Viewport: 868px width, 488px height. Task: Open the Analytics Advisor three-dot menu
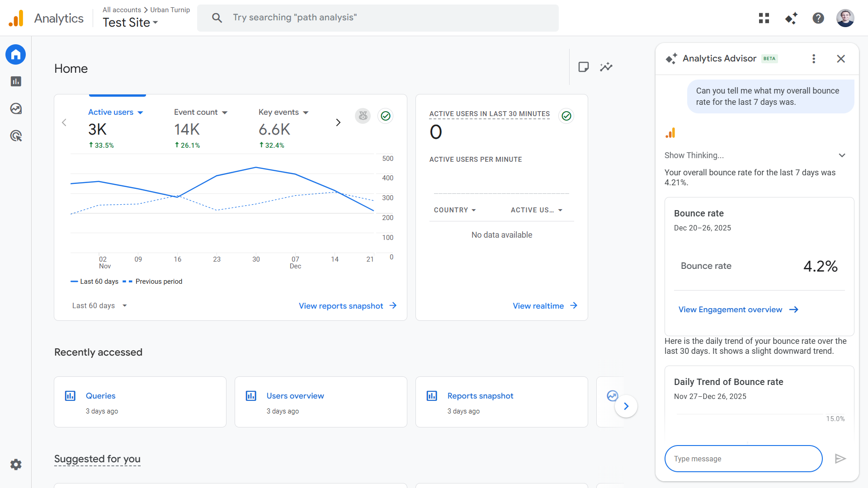[x=813, y=59]
